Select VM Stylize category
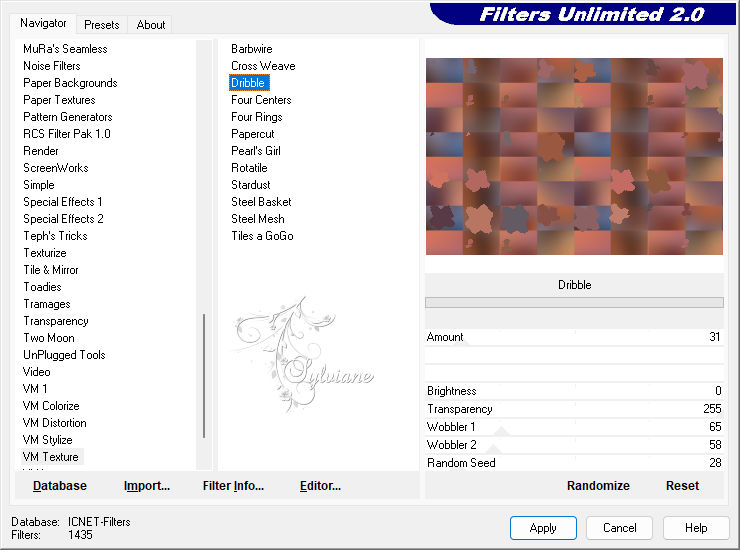 [48, 440]
